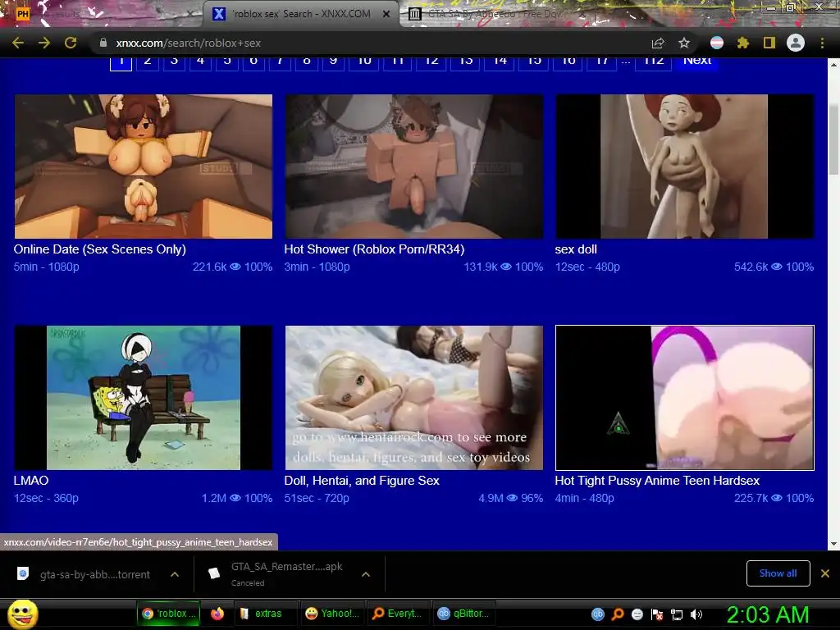840x630 pixels.
Task: Go to results page 16
Action: pos(568,62)
